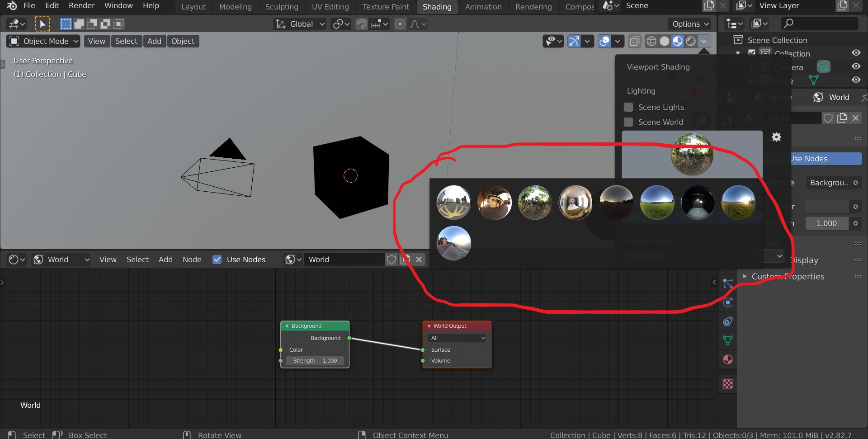Open the Node menu in node editor
868x439 pixels.
[192, 260]
